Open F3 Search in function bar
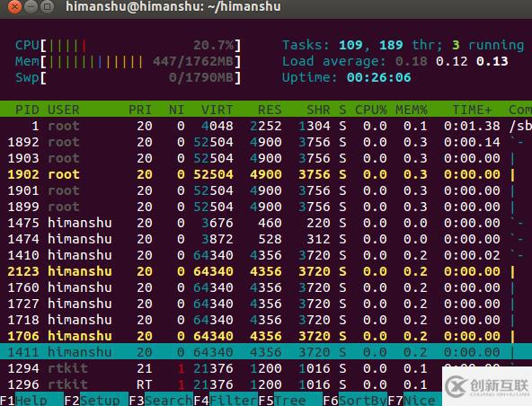 161,401
